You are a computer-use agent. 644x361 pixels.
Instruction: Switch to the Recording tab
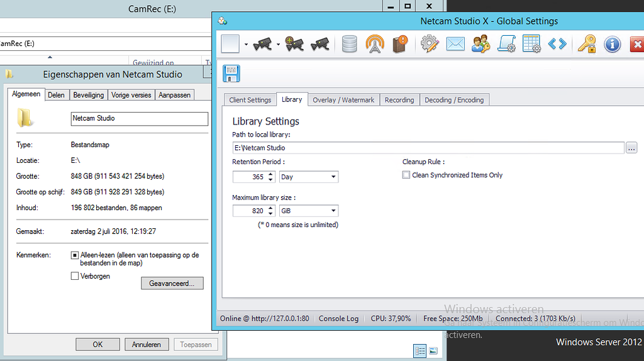point(399,100)
